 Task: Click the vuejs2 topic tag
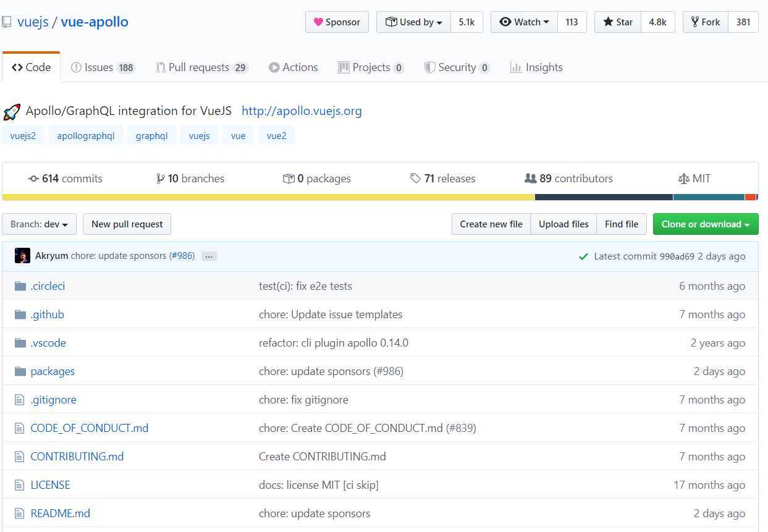click(x=23, y=136)
